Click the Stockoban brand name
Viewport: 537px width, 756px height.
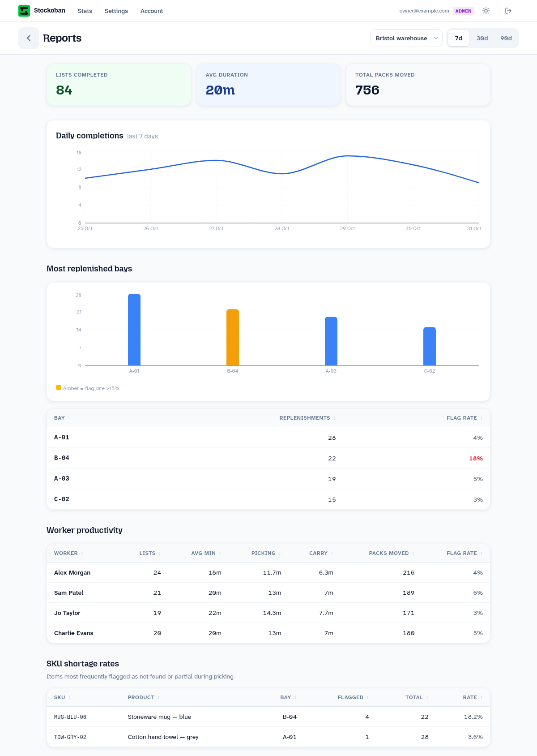[x=50, y=10]
